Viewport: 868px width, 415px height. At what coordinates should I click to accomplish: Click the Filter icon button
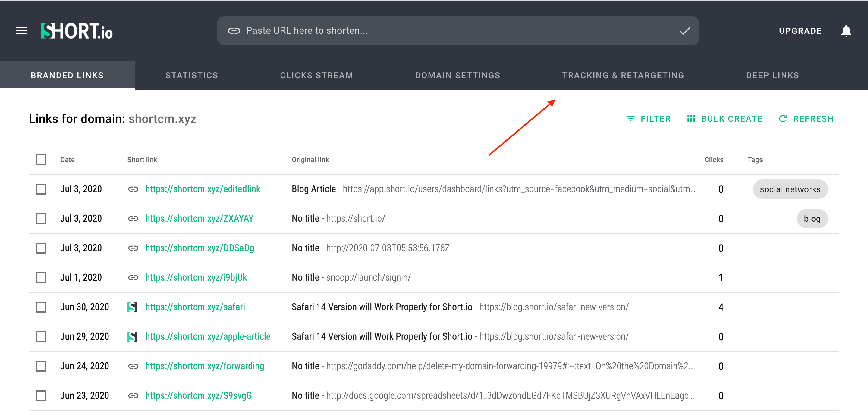pyautogui.click(x=630, y=119)
